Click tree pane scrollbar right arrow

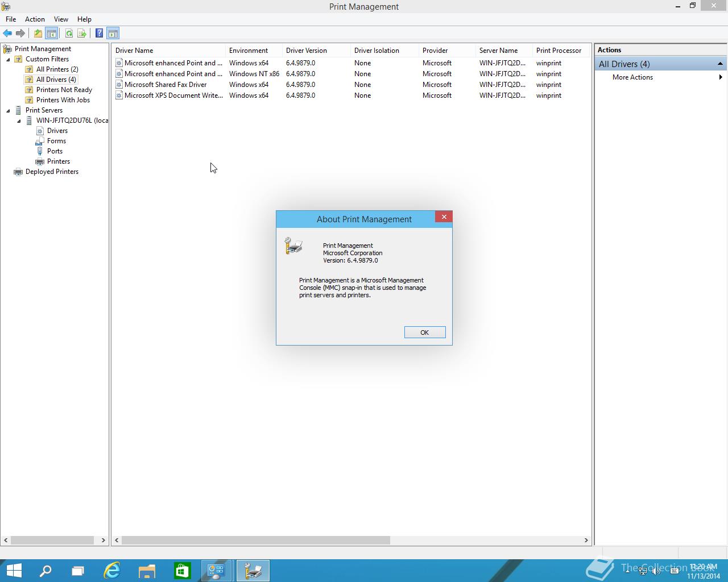pyautogui.click(x=103, y=540)
